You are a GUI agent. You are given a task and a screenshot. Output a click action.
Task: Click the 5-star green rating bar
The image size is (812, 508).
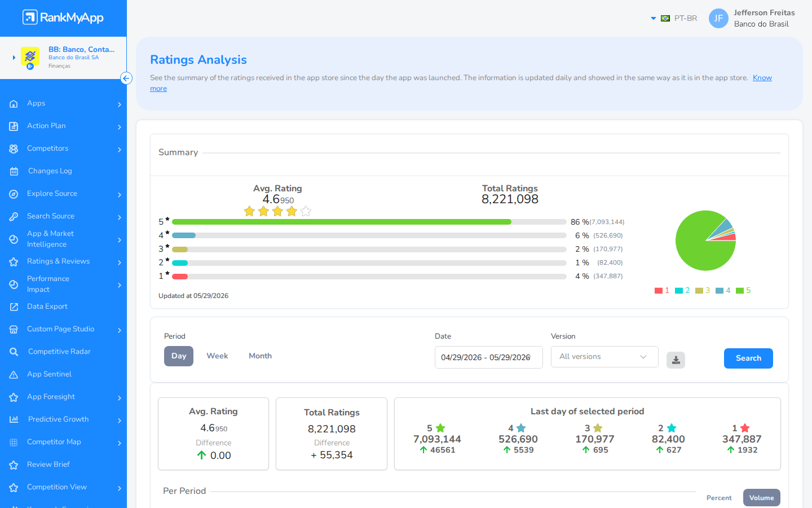(342, 222)
